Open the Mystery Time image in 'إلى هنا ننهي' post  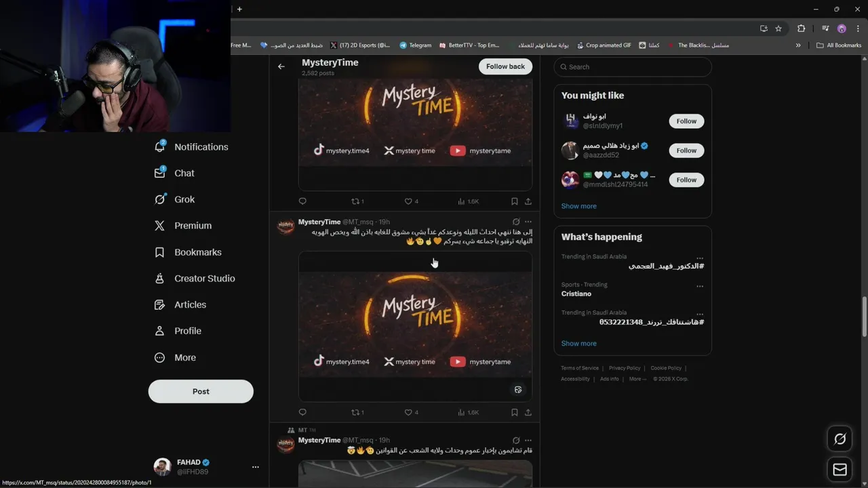(415, 326)
